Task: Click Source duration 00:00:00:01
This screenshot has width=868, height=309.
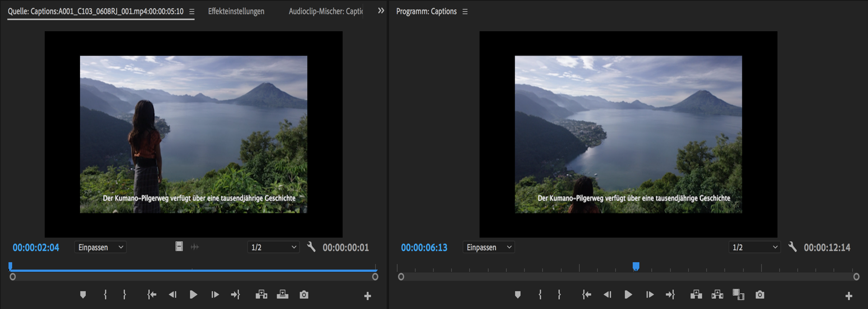Action: click(346, 247)
